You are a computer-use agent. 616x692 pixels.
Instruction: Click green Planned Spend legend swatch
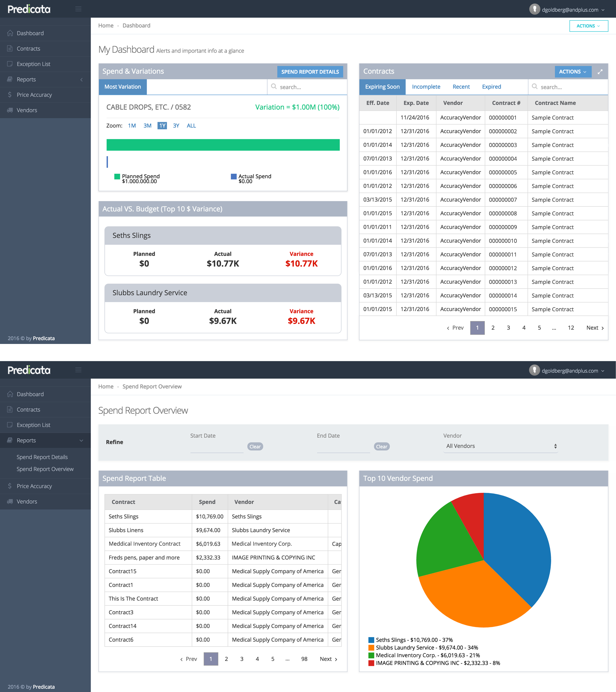pos(117,177)
